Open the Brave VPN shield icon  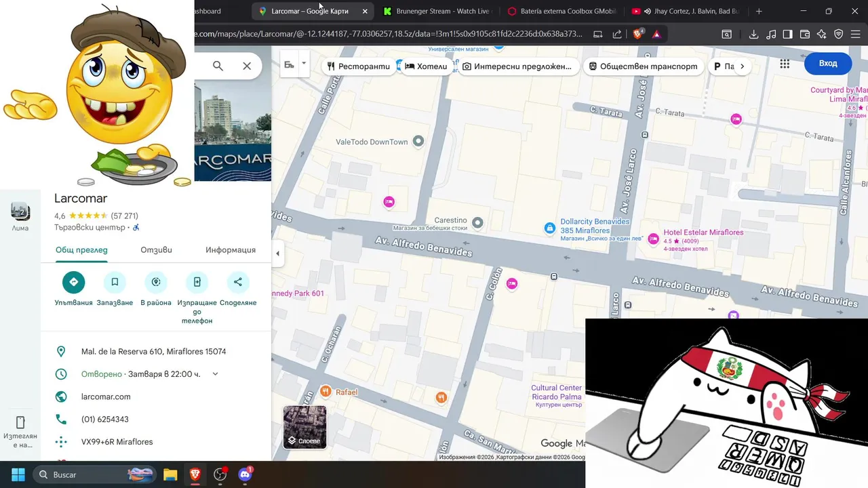pos(839,34)
